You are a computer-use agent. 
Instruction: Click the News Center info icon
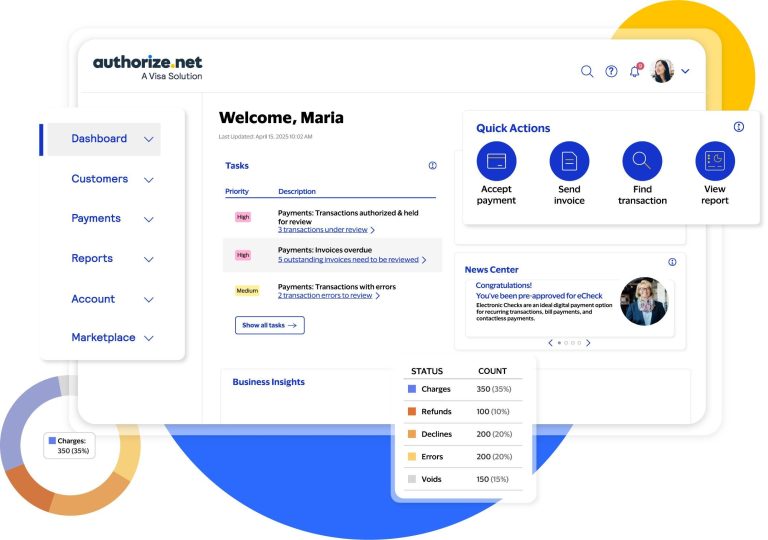coord(672,262)
